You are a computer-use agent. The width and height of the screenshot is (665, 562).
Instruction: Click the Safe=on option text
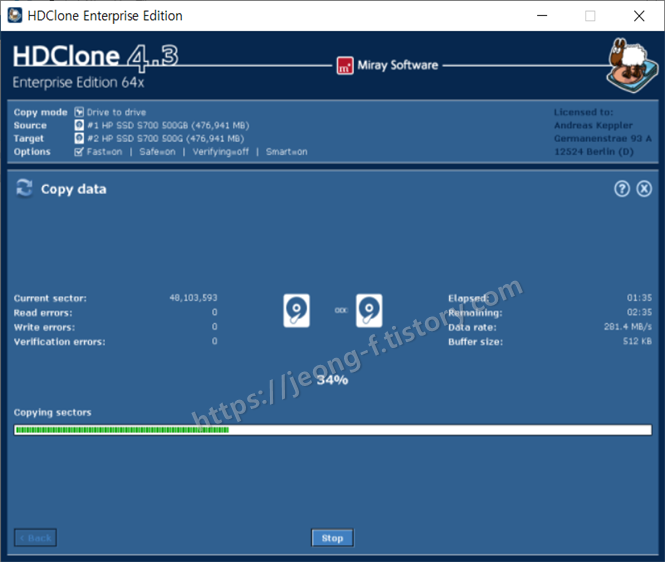157,152
